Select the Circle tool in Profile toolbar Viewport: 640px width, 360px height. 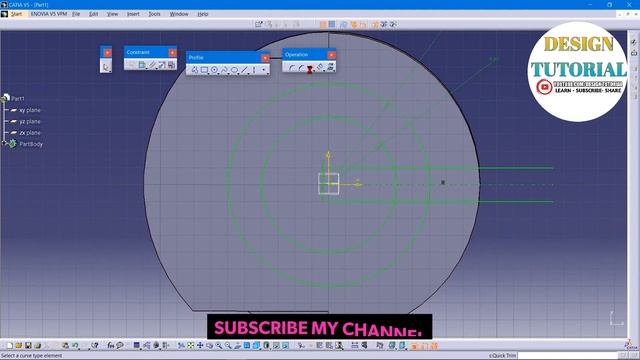click(x=214, y=70)
